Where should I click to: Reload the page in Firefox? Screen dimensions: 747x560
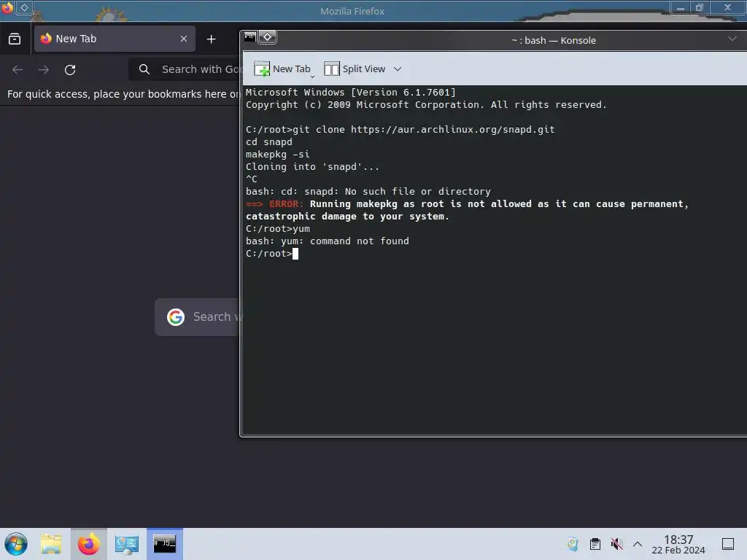click(x=70, y=70)
